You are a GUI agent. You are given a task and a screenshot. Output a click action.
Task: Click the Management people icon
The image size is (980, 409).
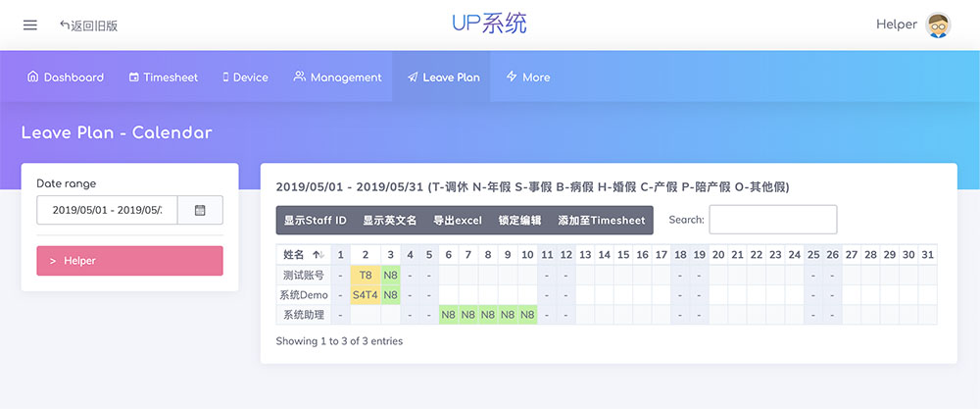pyautogui.click(x=299, y=77)
